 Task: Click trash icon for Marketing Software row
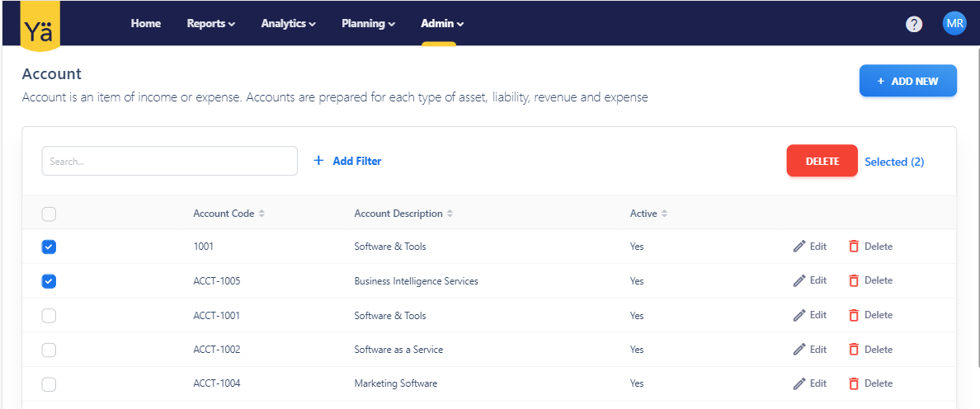(854, 383)
